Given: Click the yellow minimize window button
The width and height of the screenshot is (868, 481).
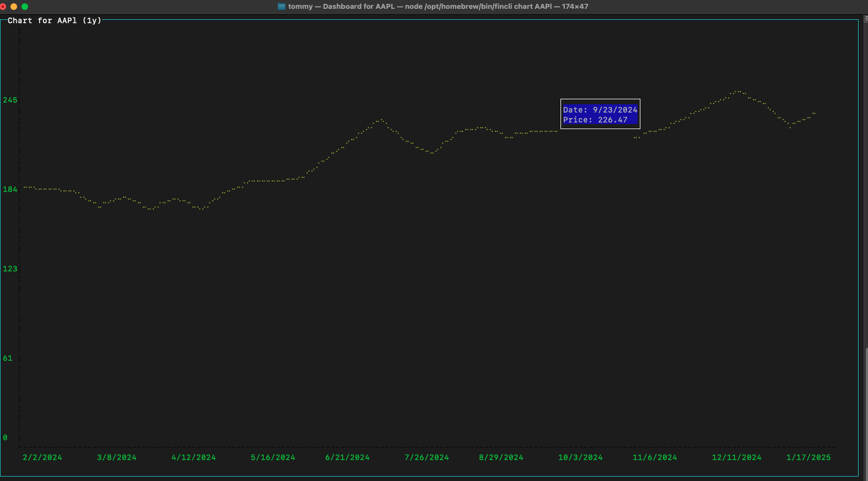Looking at the screenshot, I should (14, 7).
